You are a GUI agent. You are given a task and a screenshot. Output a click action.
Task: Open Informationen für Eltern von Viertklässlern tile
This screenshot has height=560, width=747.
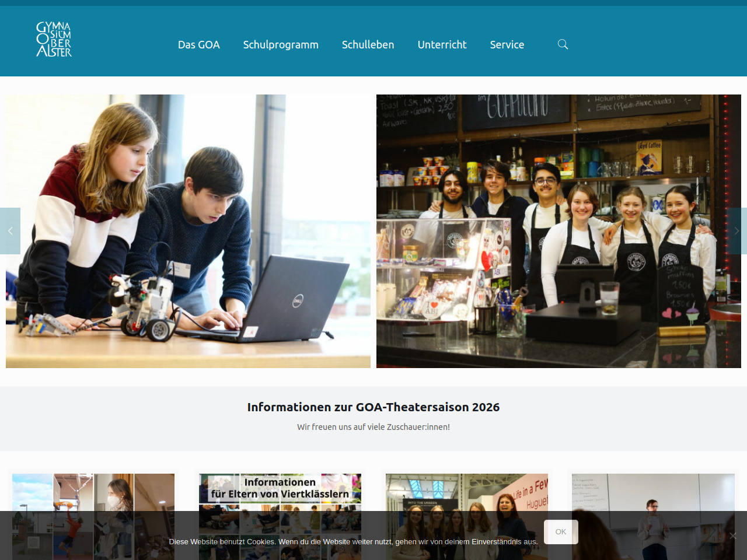pyautogui.click(x=280, y=493)
